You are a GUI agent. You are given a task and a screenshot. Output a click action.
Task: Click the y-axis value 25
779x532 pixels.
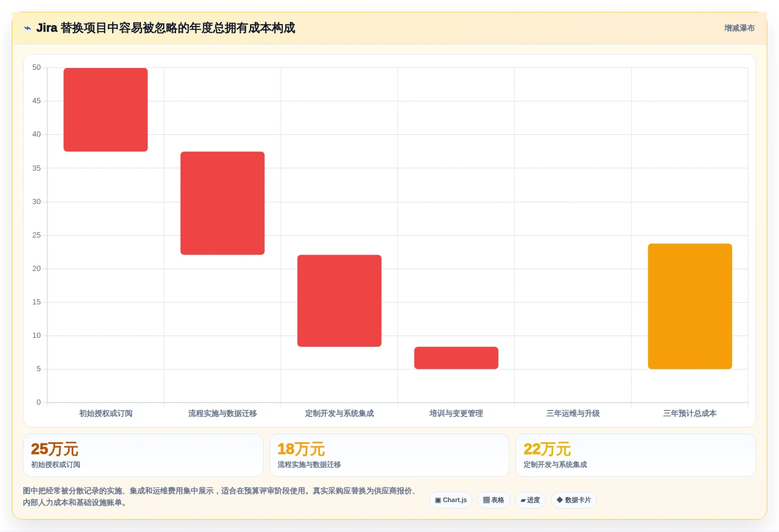36,235
